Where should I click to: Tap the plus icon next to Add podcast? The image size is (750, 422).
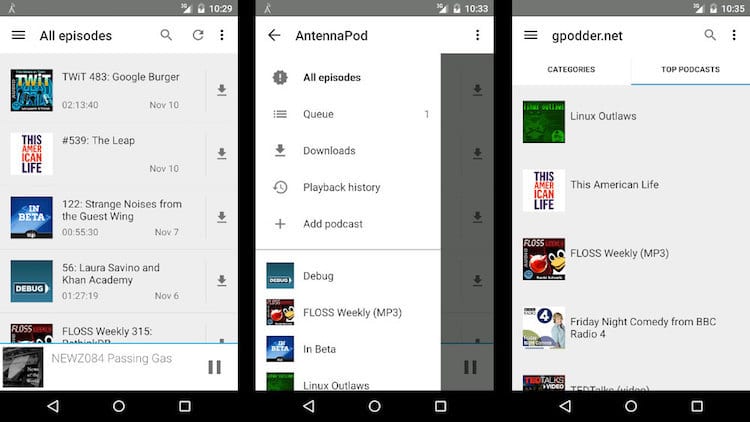coord(280,224)
